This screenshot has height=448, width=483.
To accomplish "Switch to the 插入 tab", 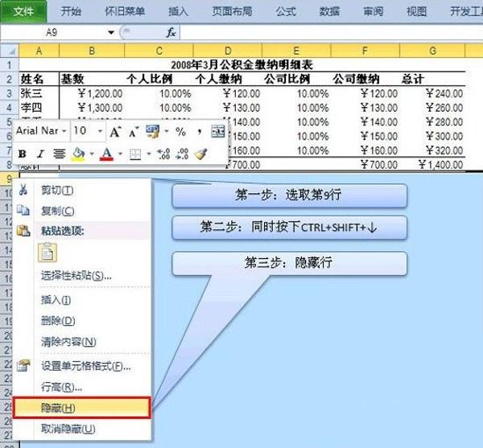I will tap(178, 12).
